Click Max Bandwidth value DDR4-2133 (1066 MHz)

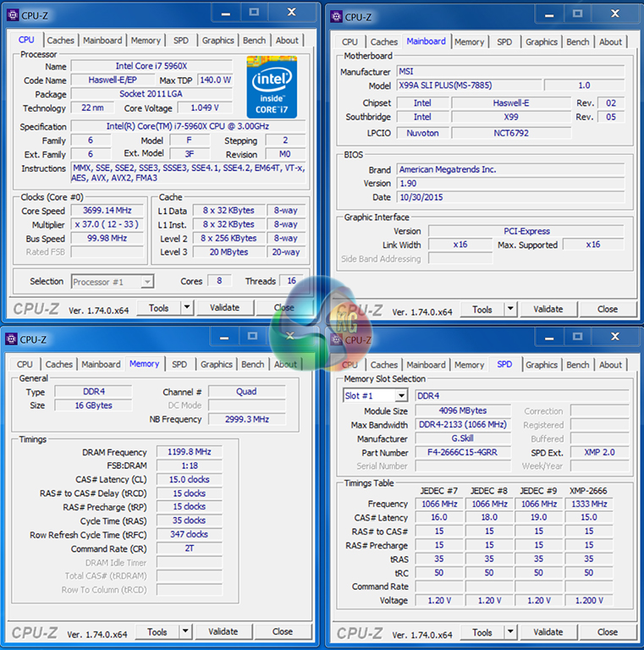463,425
